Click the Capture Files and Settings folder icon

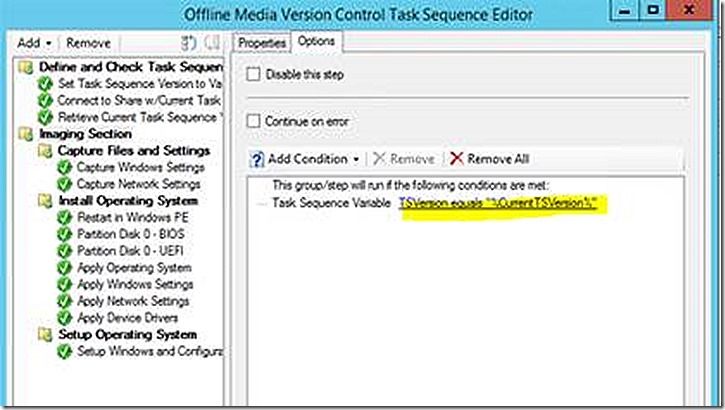click(43, 151)
